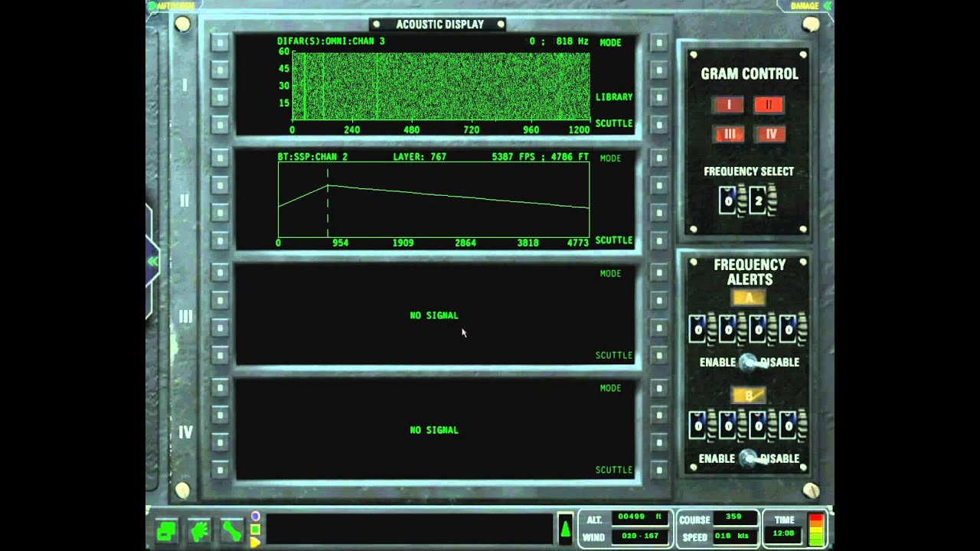Click the '0 : 818 Hz' frequency readout
This screenshot has height=551, width=980.
pos(558,41)
